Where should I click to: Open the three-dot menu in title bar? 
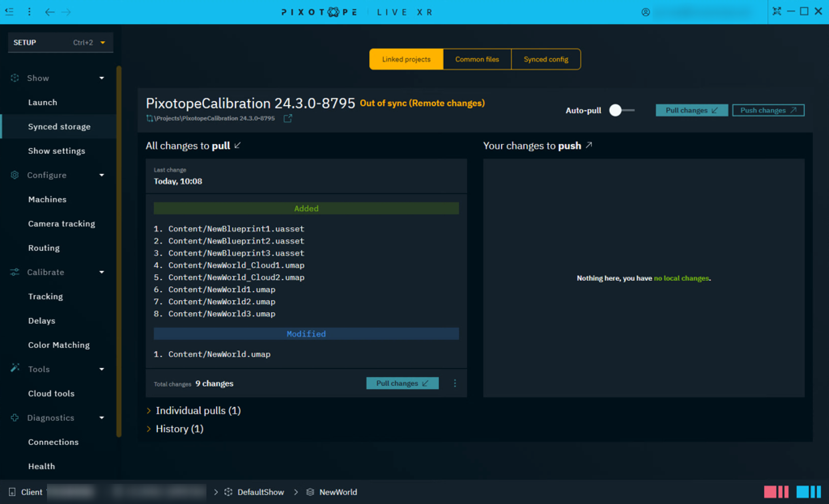29,12
